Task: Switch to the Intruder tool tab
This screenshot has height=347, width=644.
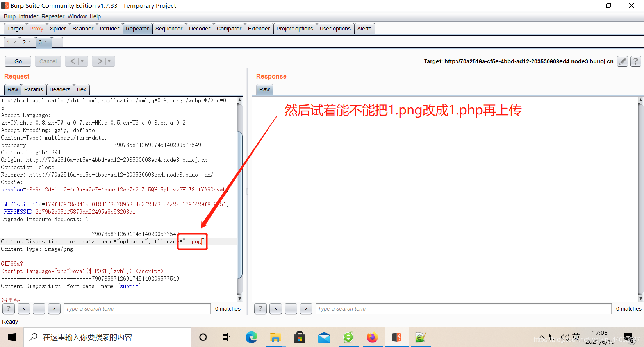Action: pos(109,29)
